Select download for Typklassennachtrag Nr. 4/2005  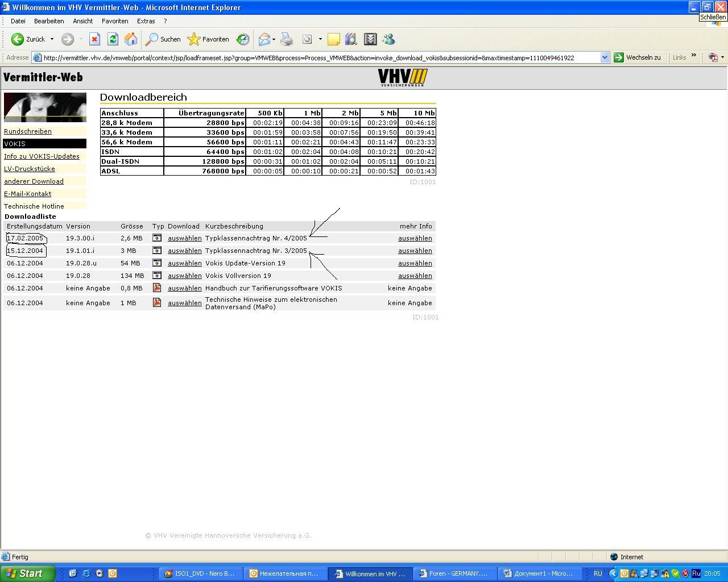[x=184, y=238]
